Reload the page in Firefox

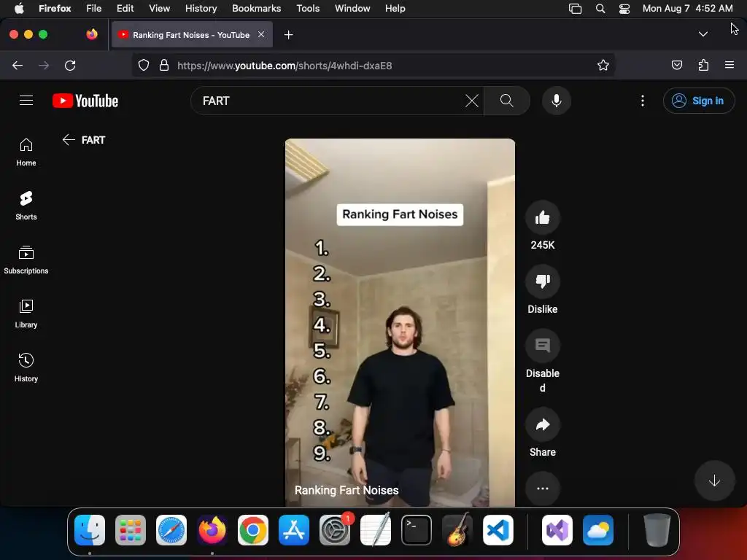pos(70,65)
